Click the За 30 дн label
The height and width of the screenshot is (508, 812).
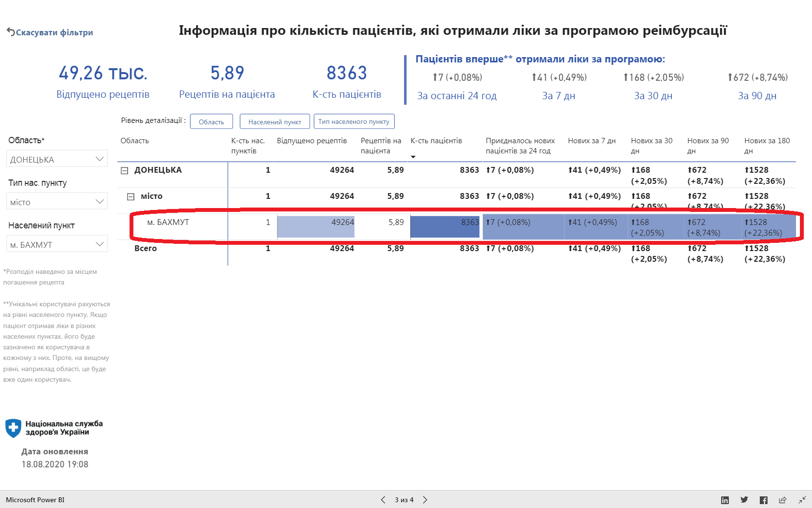[653, 96]
